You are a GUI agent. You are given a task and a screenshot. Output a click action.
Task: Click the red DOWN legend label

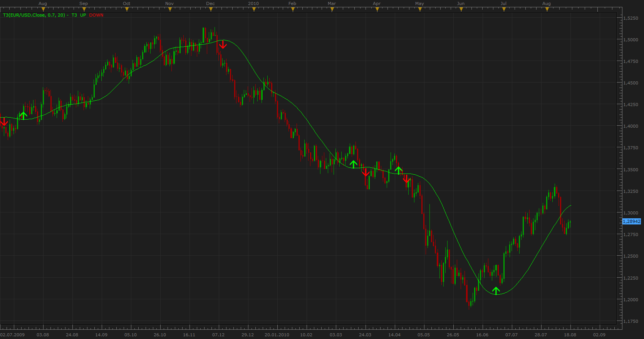point(96,15)
